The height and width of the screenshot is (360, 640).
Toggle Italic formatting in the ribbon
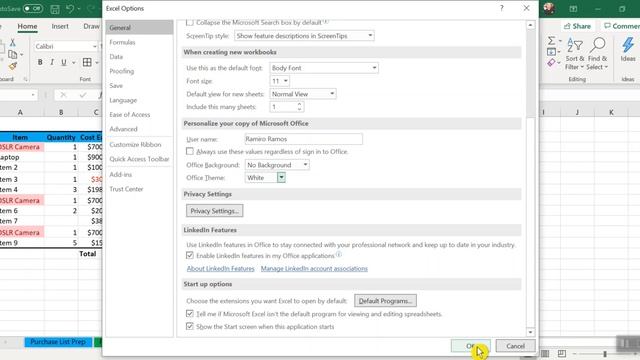pyautogui.click(x=52, y=62)
